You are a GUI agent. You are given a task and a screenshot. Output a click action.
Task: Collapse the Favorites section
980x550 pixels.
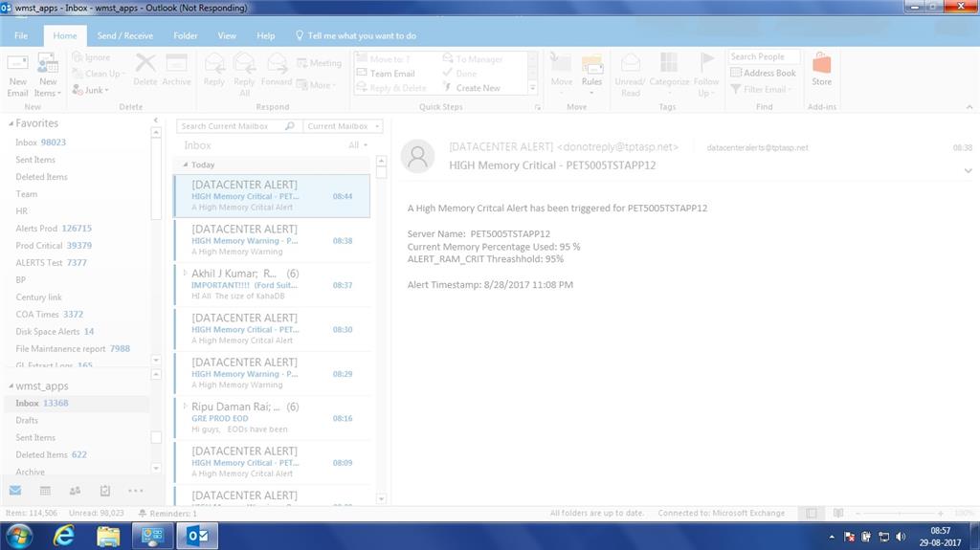point(11,123)
